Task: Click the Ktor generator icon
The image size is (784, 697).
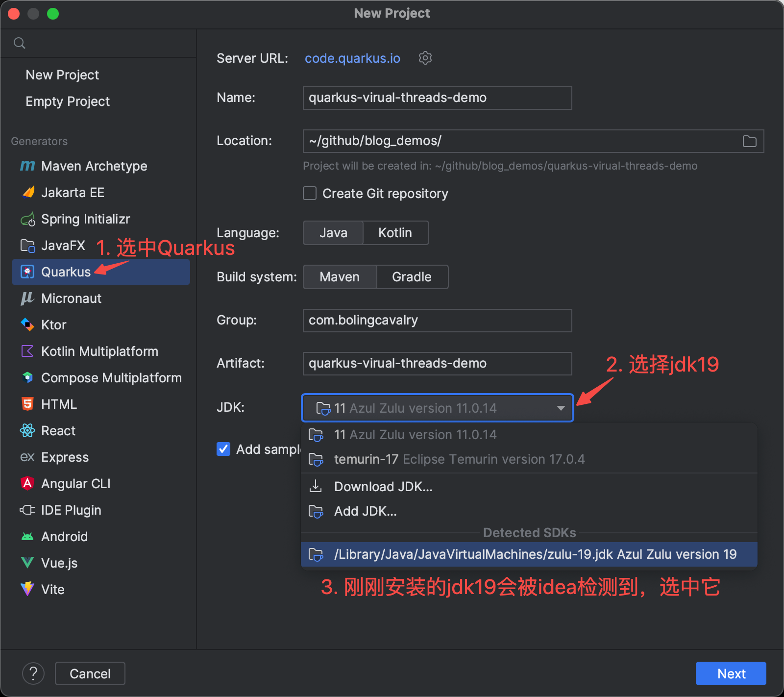Action: click(27, 324)
